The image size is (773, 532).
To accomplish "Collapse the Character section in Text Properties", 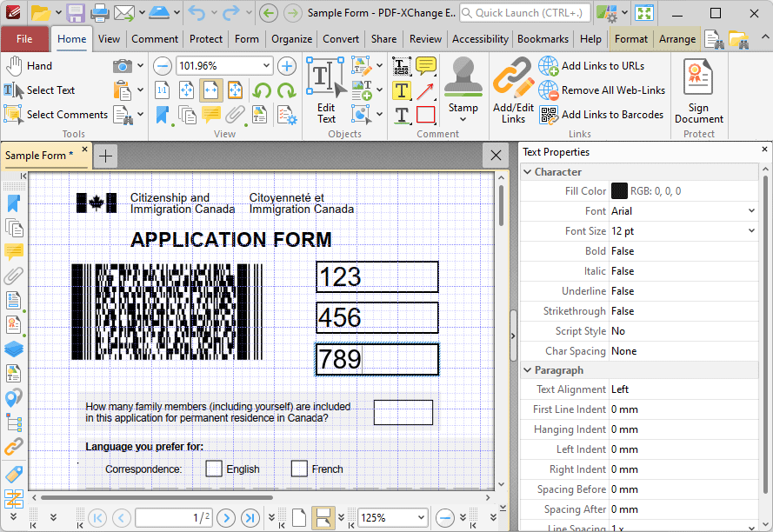I will click(527, 171).
